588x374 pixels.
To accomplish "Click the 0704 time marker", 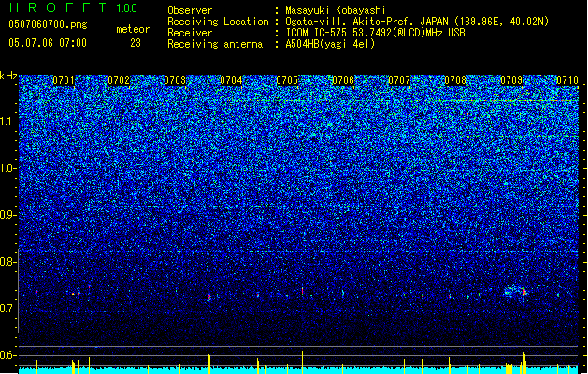I will [231, 80].
